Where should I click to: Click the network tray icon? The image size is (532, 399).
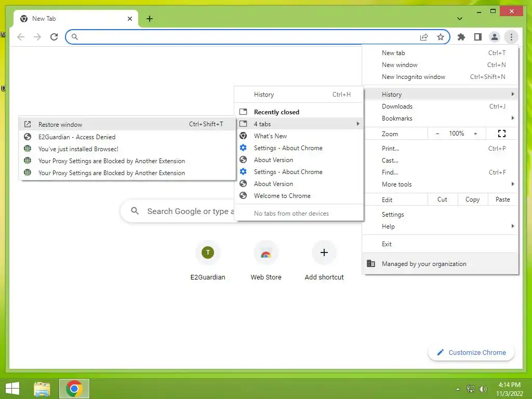click(x=470, y=389)
